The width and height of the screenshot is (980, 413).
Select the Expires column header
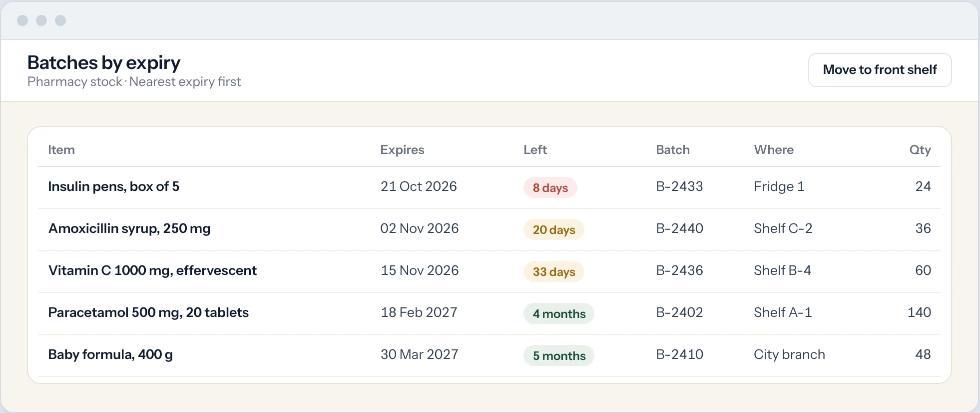[402, 149]
